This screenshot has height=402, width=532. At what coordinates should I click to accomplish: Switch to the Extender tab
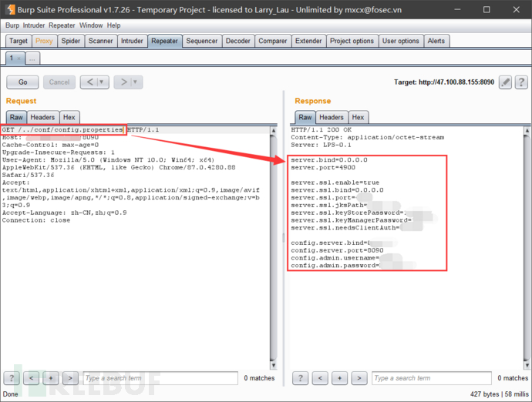(308, 41)
